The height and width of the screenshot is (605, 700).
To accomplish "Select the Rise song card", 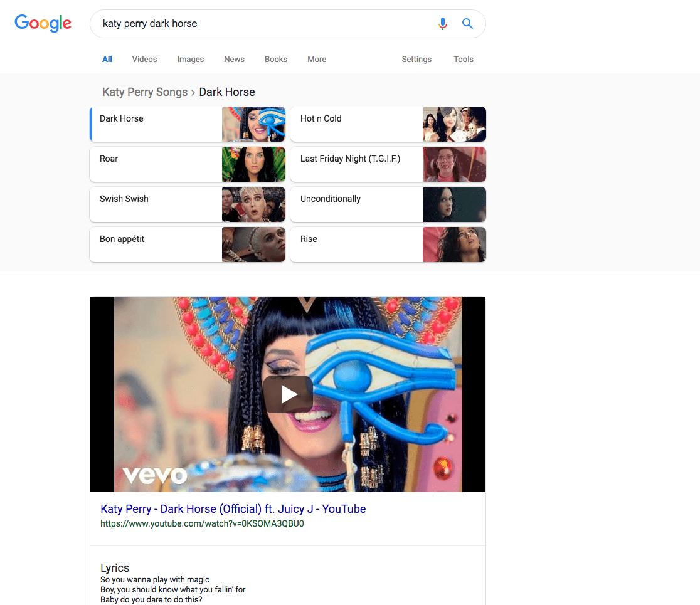I will (x=388, y=245).
